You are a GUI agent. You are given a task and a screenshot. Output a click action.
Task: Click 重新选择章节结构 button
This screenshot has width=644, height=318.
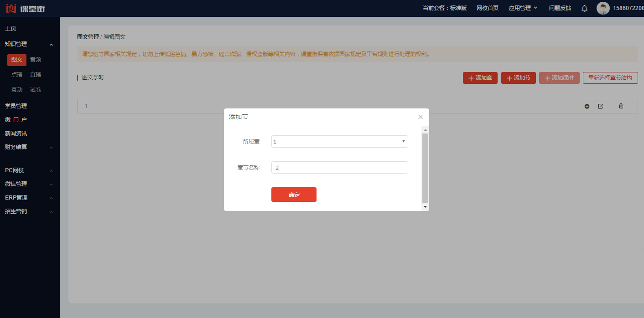[610, 78]
